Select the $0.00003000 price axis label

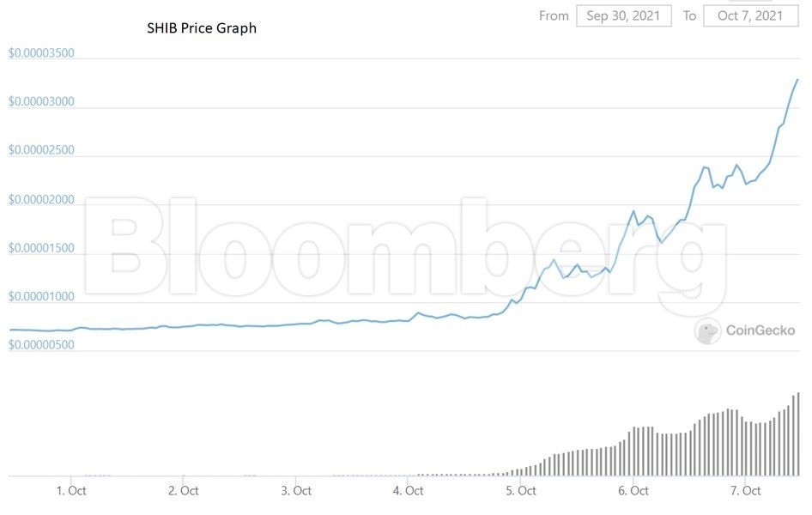pyautogui.click(x=41, y=102)
